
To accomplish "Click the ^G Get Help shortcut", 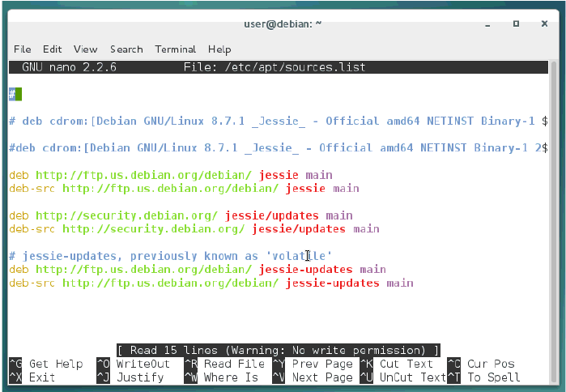I will tap(46, 364).
